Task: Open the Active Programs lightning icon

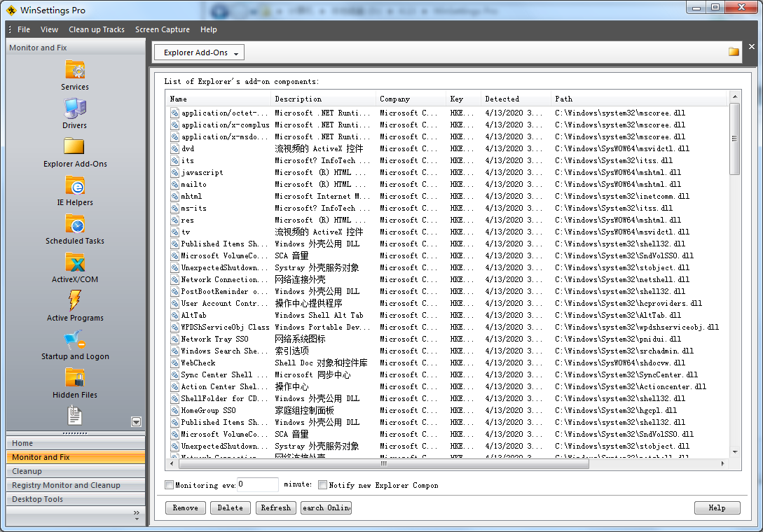Action: (x=74, y=300)
